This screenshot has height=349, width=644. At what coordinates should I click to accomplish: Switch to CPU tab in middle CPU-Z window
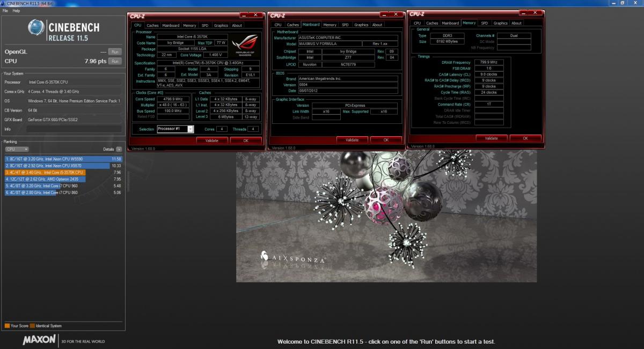coord(278,25)
